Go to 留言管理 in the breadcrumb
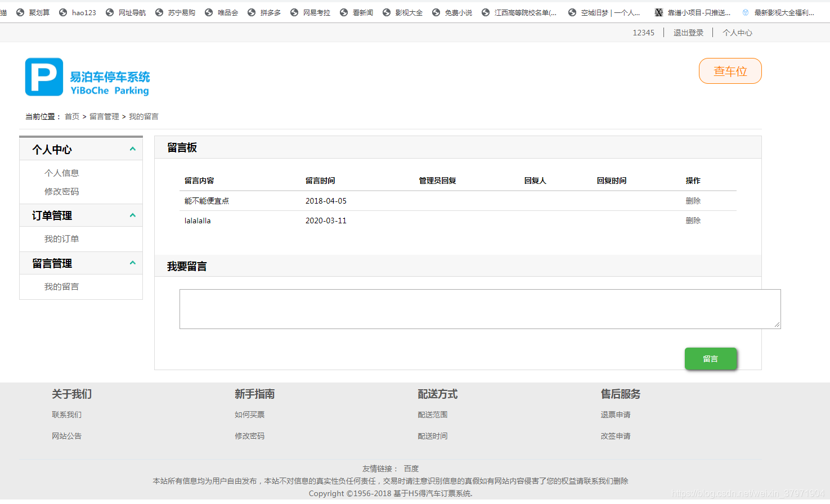Image resolution: width=830 pixels, height=504 pixels. click(x=104, y=116)
